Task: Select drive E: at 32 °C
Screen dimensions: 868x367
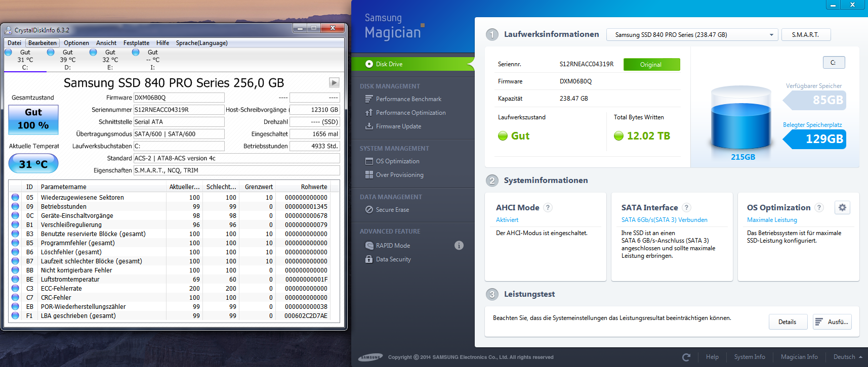Action: 110,60
